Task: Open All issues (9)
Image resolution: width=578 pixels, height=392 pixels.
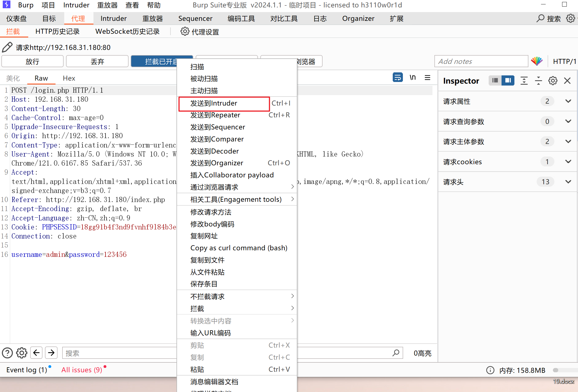Action: click(82, 370)
